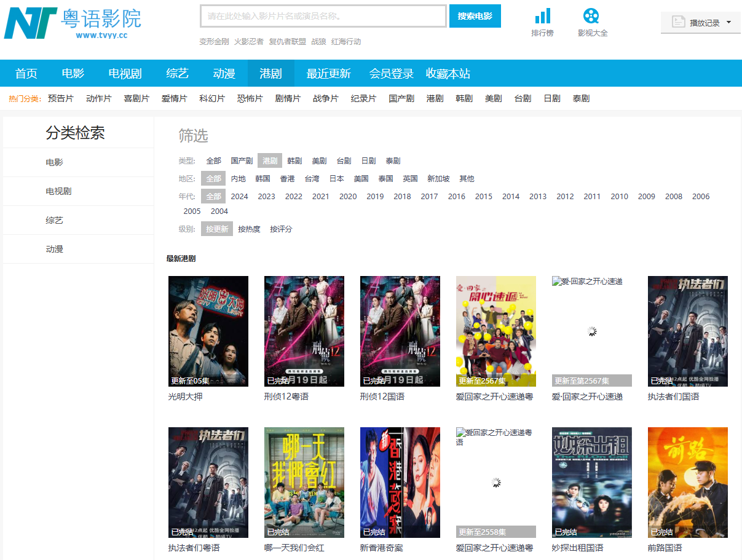
Task: Set 地区 filter to 新加坡
Action: click(438, 178)
